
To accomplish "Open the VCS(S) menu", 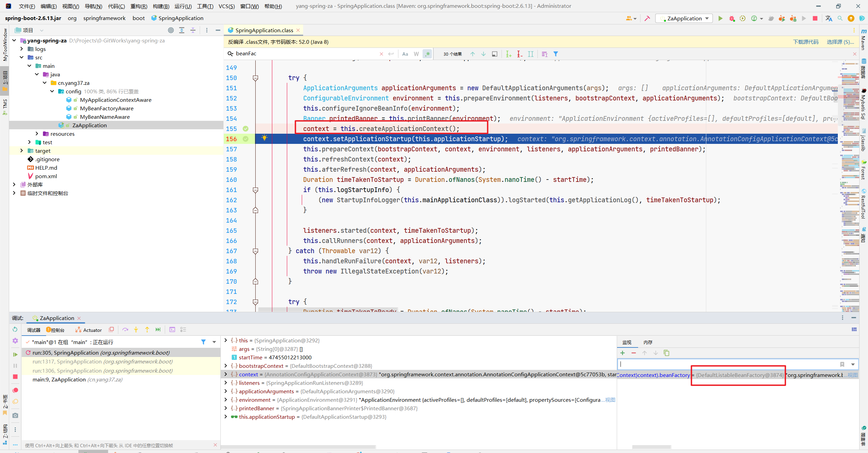I will point(226,6).
